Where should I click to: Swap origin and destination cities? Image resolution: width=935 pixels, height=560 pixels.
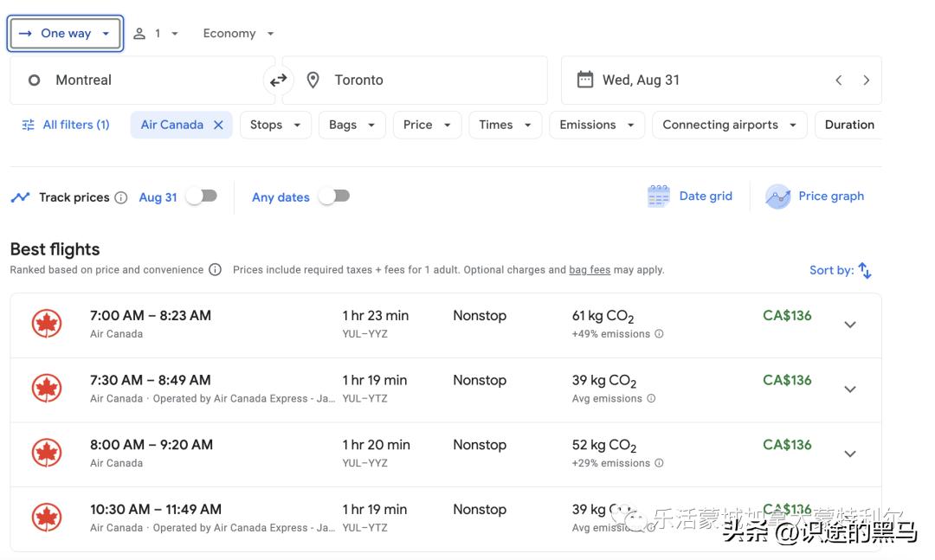coord(279,80)
